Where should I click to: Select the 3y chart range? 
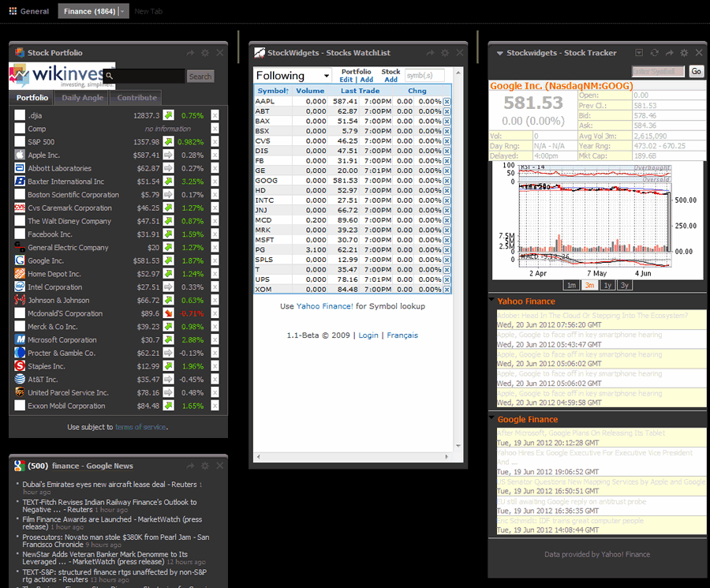[625, 286]
